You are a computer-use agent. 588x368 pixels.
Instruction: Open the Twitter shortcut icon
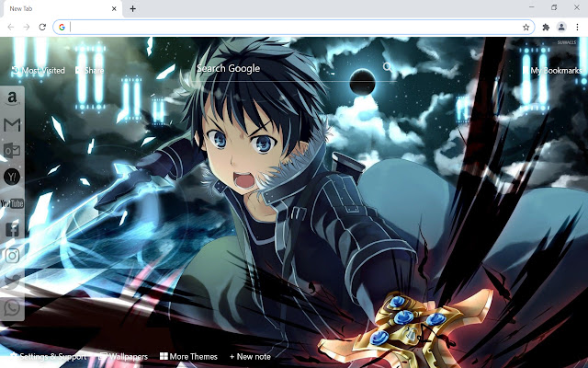[x=12, y=282]
